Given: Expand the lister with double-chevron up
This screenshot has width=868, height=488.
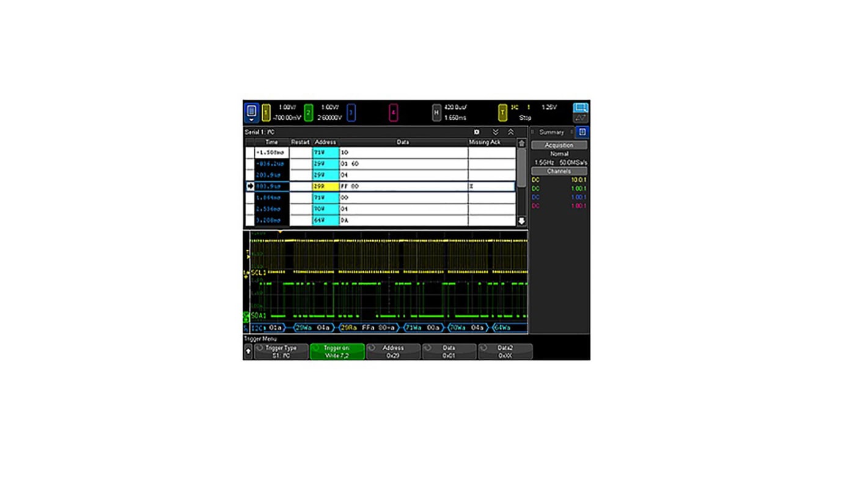Looking at the screenshot, I should coord(510,131).
